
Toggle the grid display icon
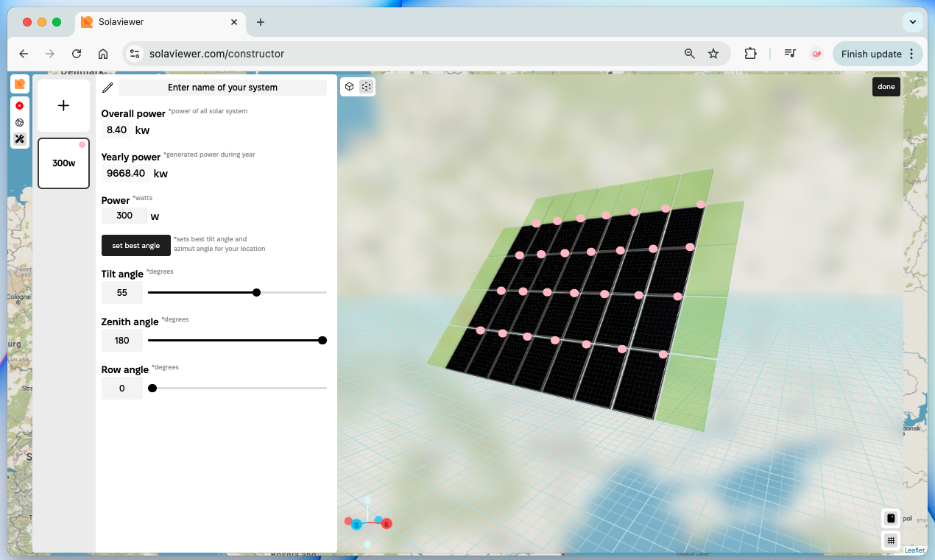point(891,540)
